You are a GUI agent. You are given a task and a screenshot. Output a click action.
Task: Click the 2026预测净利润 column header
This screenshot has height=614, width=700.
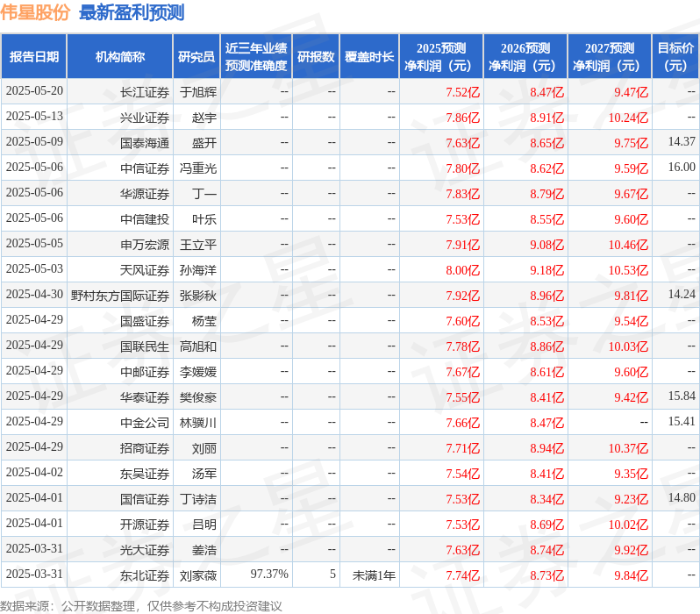tap(525, 56)
